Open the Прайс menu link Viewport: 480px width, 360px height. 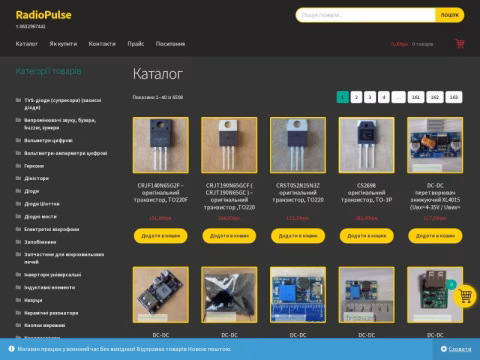tap(136, 44)
